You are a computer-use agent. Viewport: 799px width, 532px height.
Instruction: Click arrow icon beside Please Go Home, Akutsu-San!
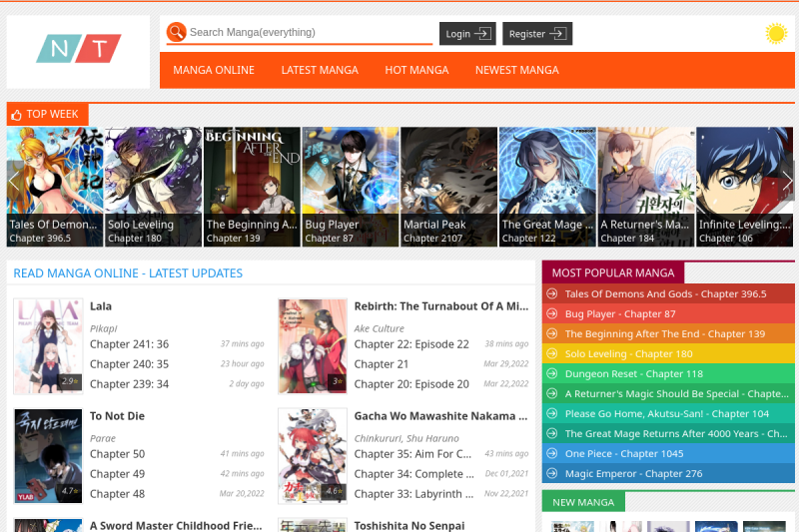click(x=552, y=413)
